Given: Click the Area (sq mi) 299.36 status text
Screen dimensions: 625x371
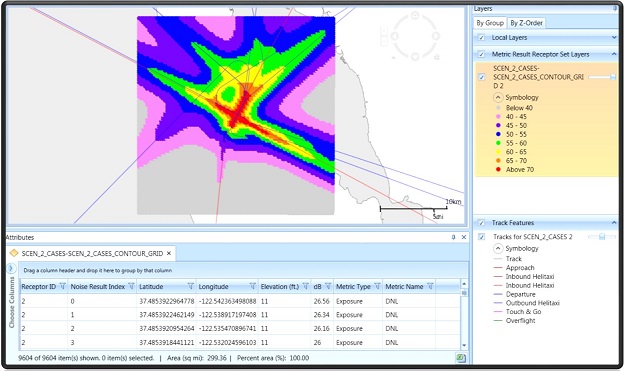Looking at the screenshot, I should pos(197,358).
